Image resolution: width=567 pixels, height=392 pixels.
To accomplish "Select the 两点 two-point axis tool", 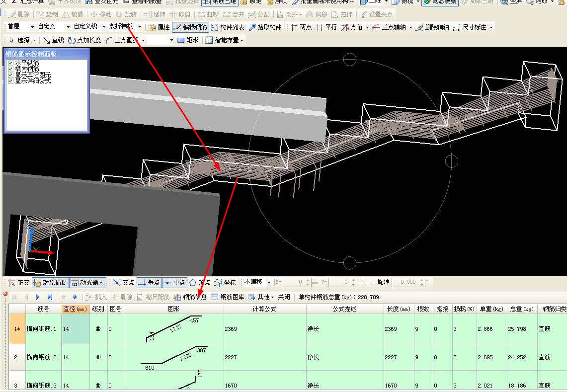I will pyautogui.click(x=301, y=27).
